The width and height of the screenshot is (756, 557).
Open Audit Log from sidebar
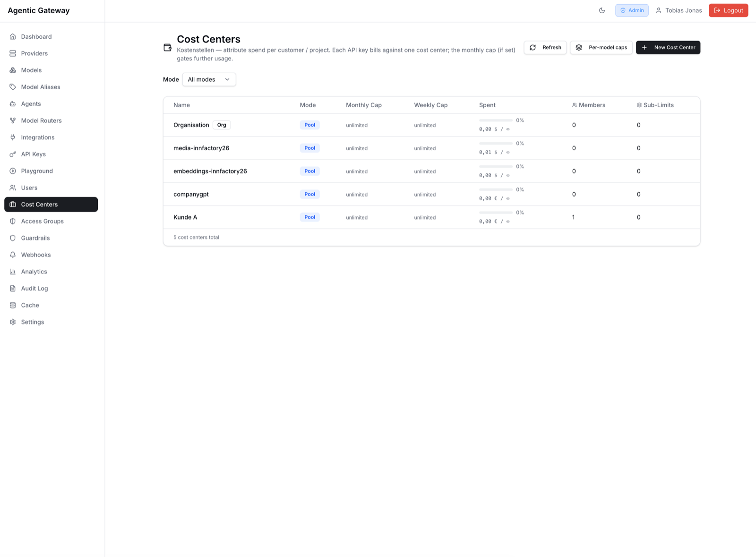[x=51, y=288]
